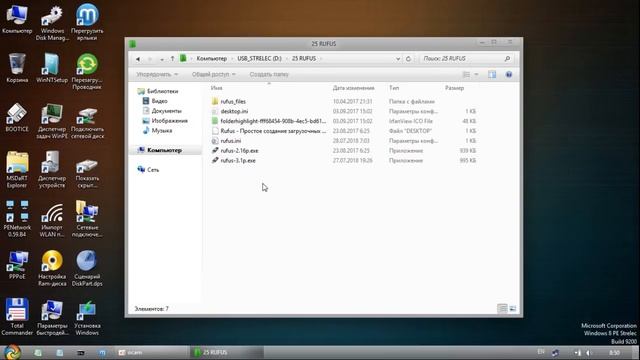Select Подключить сетевой диск desktop icon
Viewport: 640px width, 360px height.
87,121
